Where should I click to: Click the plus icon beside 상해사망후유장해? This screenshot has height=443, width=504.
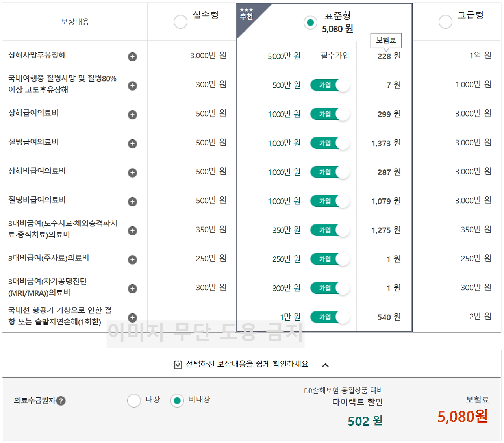coord(132,57)
